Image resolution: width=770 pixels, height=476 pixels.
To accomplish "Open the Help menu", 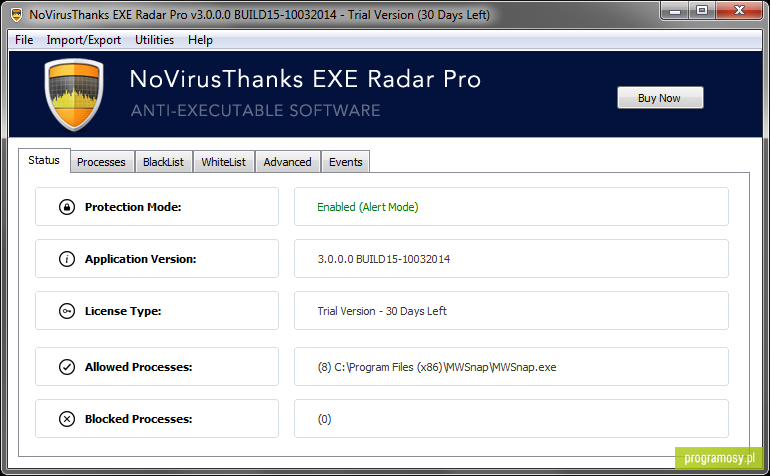I will [x=200, y=40].
